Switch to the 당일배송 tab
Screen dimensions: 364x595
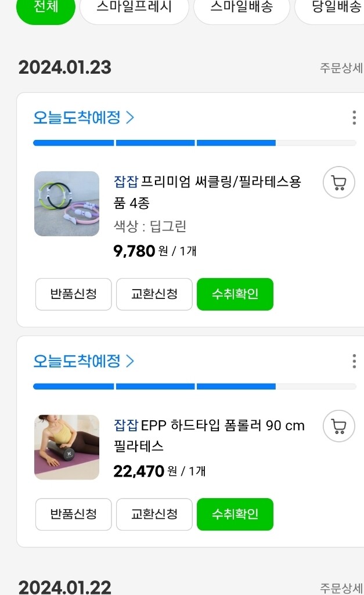[330, 8]
